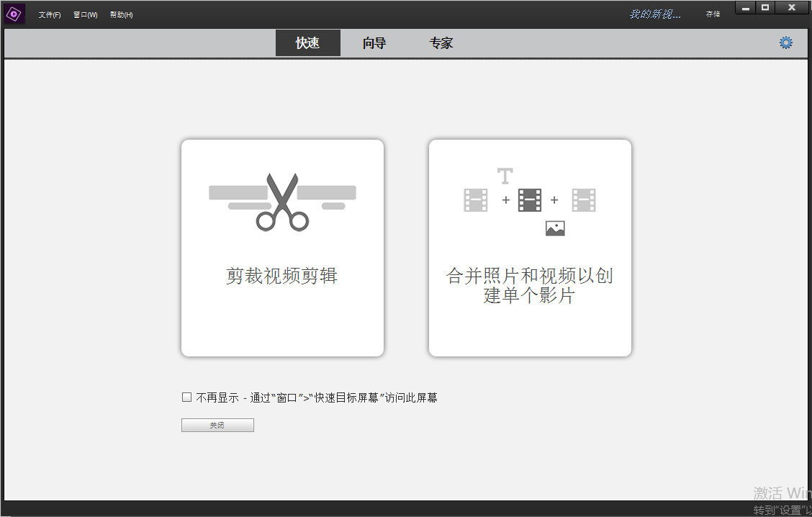Enable the 不再显示 checkbox

pyautogui.click(x=187, y=397)
